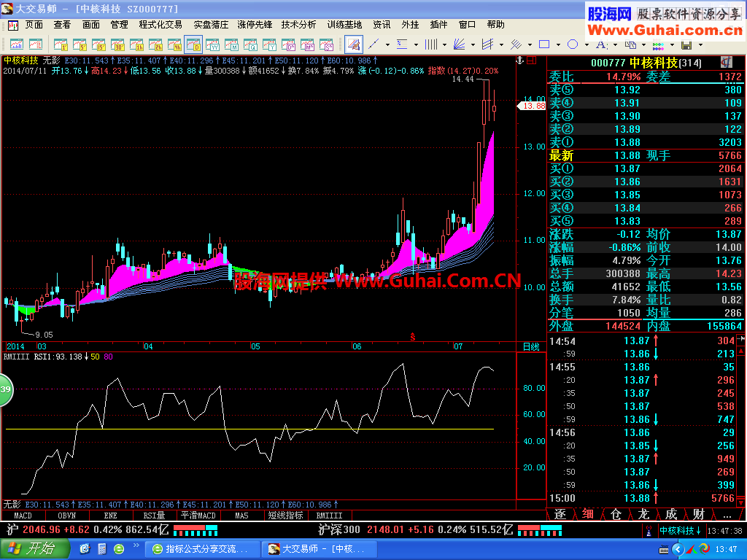Expand the parallel channel lines dropdown
747x560 pixels.
501,44
